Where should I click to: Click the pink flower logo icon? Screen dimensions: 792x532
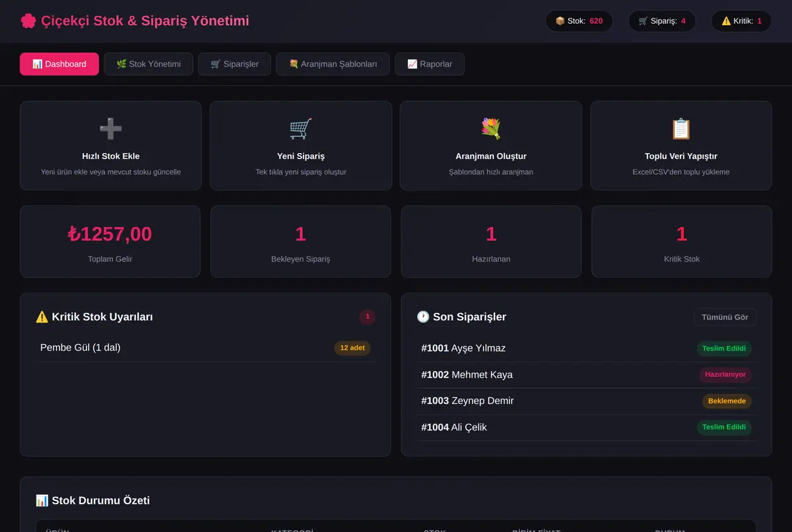point(28,21)
